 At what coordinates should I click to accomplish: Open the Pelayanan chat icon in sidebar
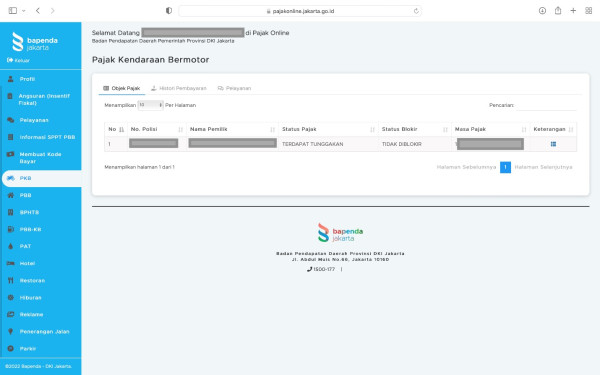[x=10, y=120]
